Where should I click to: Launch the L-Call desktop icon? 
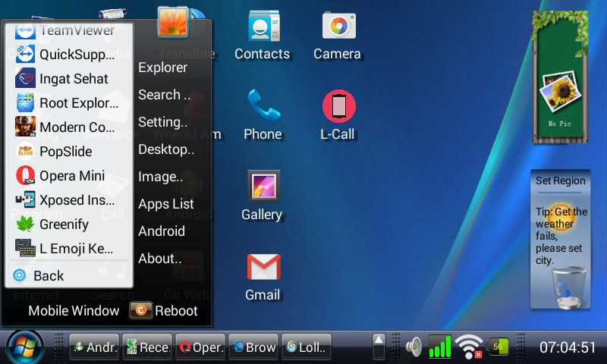(338, 115)
